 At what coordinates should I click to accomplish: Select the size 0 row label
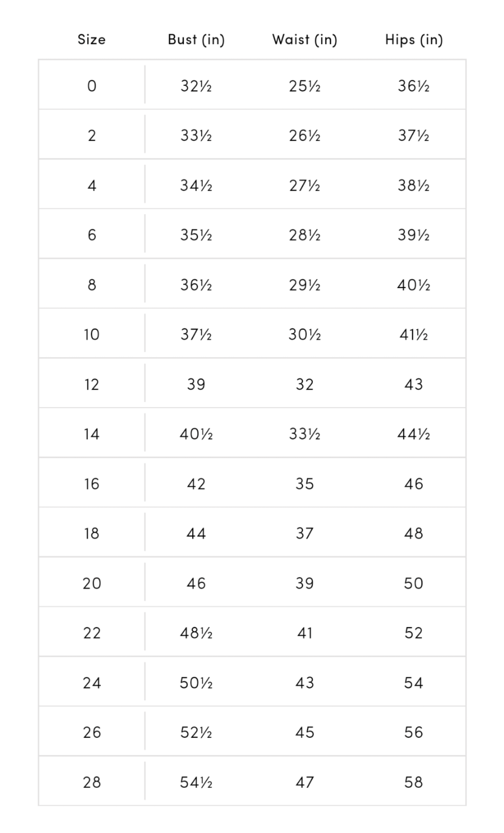click(x=92, y=86)
